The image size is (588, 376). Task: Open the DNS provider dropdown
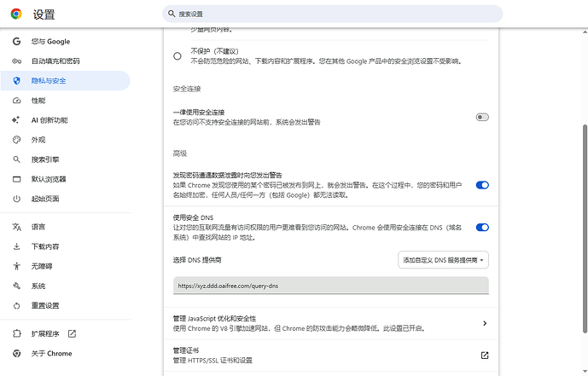[443, 260]
